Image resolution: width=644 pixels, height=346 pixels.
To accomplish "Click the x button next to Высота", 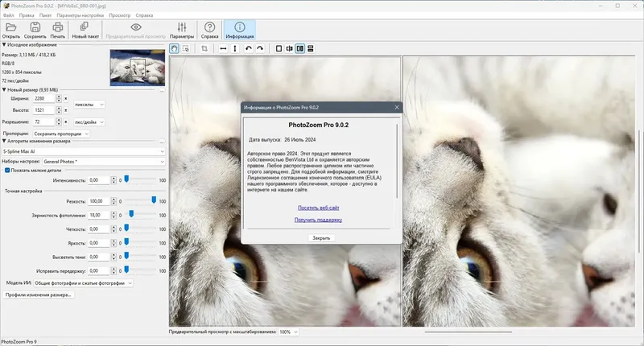I will tap(65, 110).
